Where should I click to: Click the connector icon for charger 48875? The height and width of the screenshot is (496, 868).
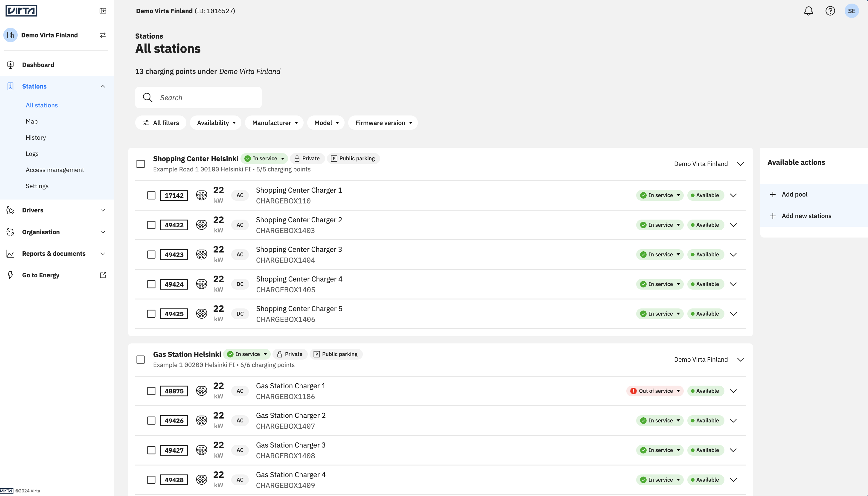tap(202, 391)
